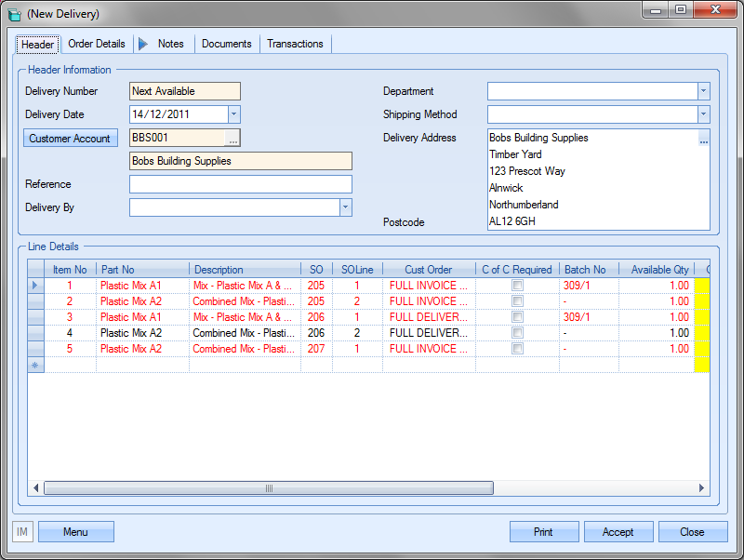This screenshot has height=560, width=744.
Task: Click the yellow cell in row 1
Action: [x=702, y=286]
